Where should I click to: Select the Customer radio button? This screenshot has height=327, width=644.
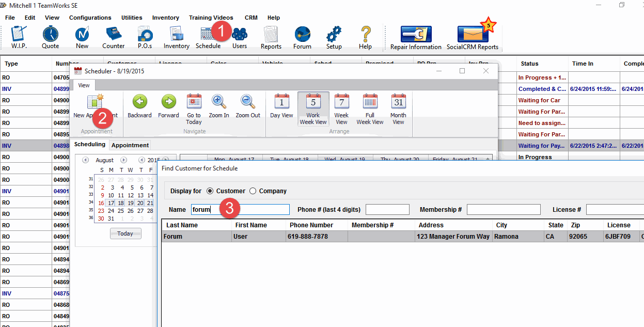[x=210, y=191]
